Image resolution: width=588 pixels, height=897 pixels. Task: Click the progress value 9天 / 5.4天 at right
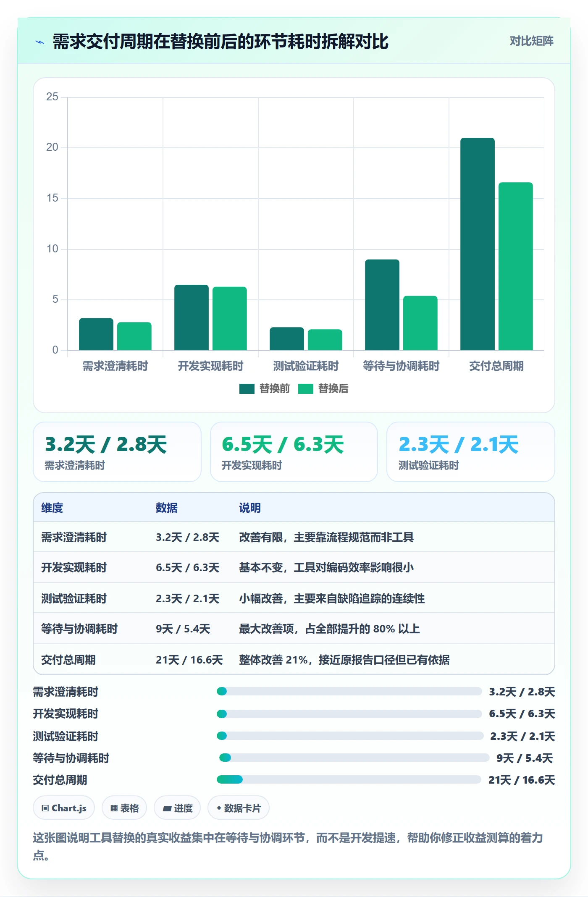[525, 758]
